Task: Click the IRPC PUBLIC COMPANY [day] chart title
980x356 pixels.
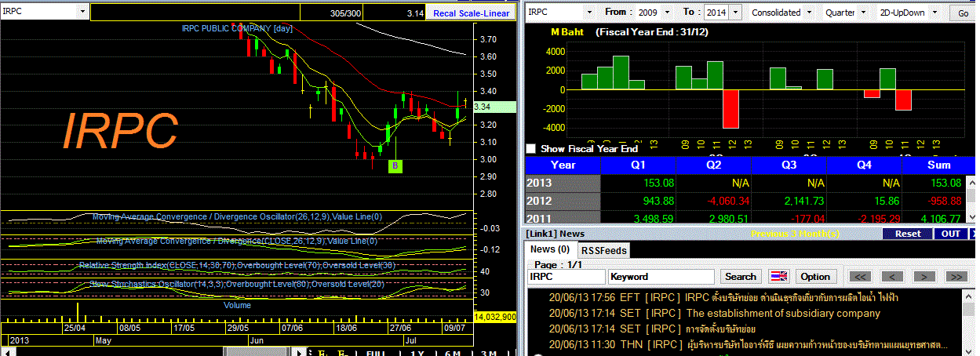Action: pos(237,27)
